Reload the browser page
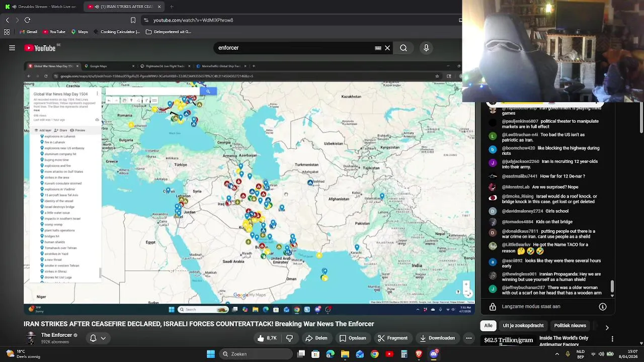 tap(27, 20)
